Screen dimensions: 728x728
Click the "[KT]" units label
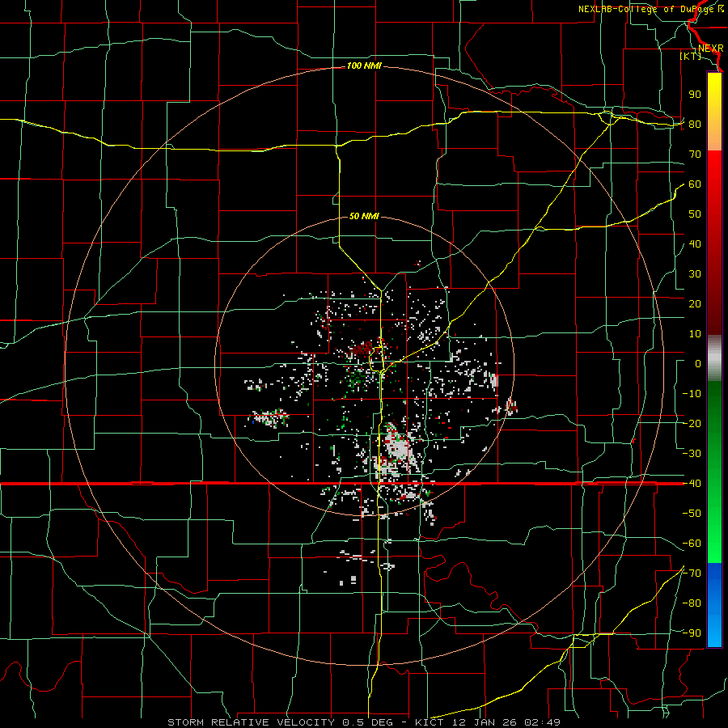691,56
